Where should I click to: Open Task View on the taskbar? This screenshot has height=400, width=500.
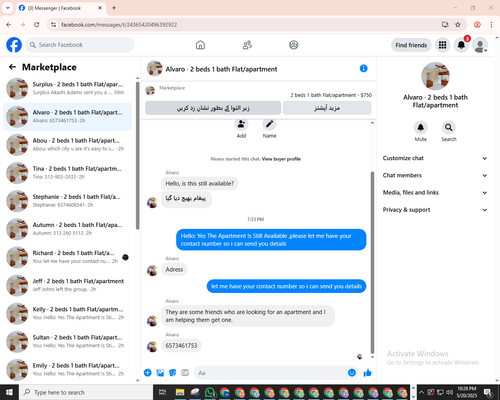[162, 392]
